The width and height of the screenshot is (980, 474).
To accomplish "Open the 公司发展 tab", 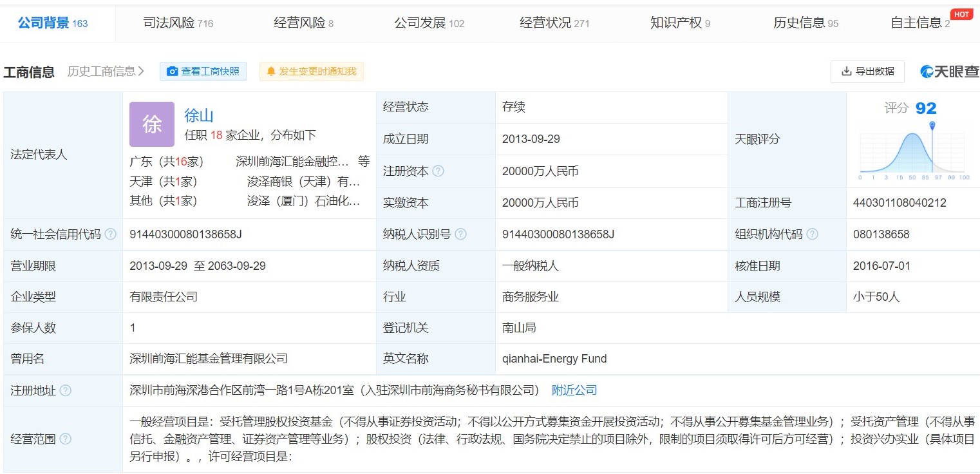I will [429, 23].
